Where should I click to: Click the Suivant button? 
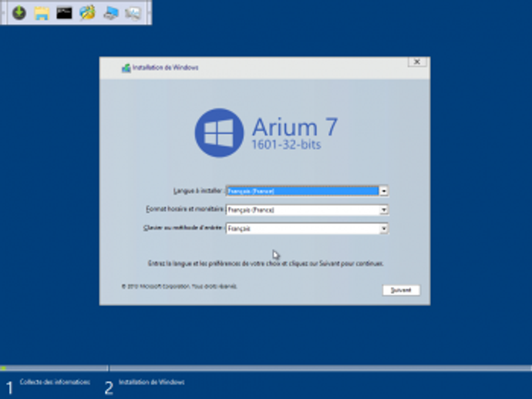[x=401, y=290]
